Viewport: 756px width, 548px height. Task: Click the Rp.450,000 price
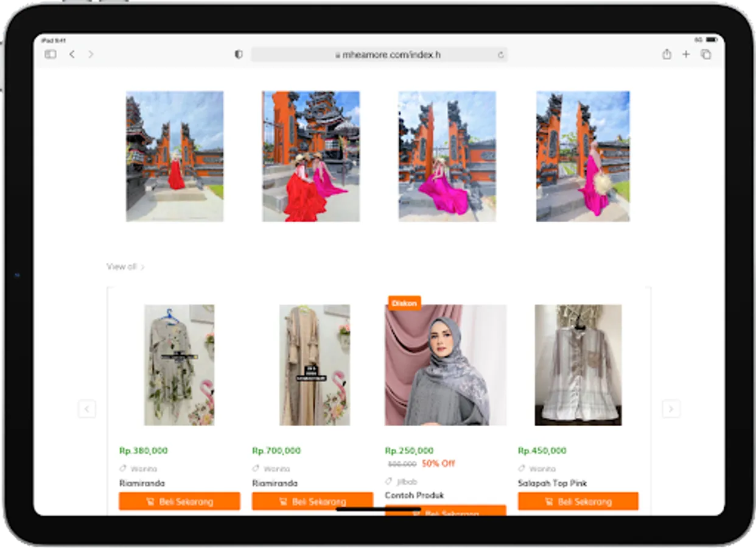(542, 451)
